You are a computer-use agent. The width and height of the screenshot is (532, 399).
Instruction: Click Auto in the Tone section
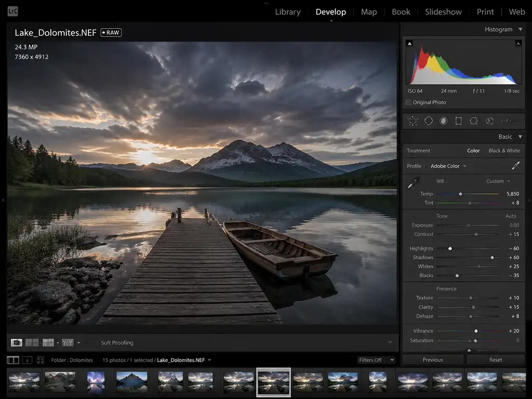click(511, 216)
